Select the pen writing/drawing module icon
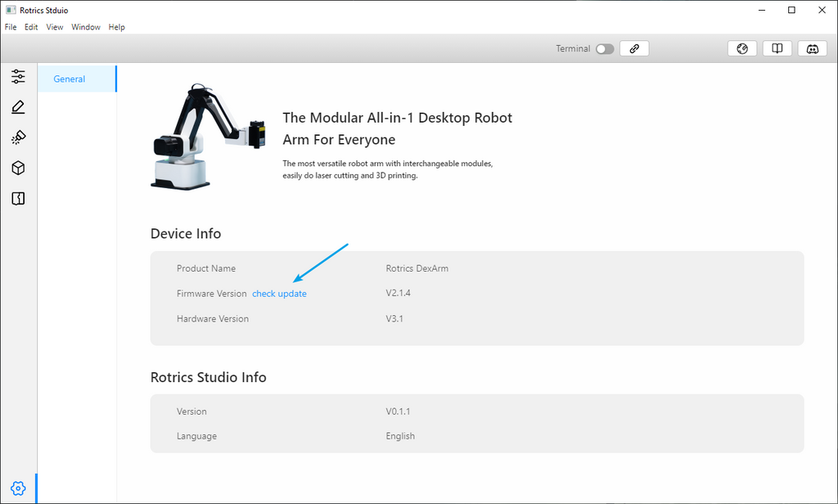This screenshot has width=838, height=504. [x=18, y=107]
